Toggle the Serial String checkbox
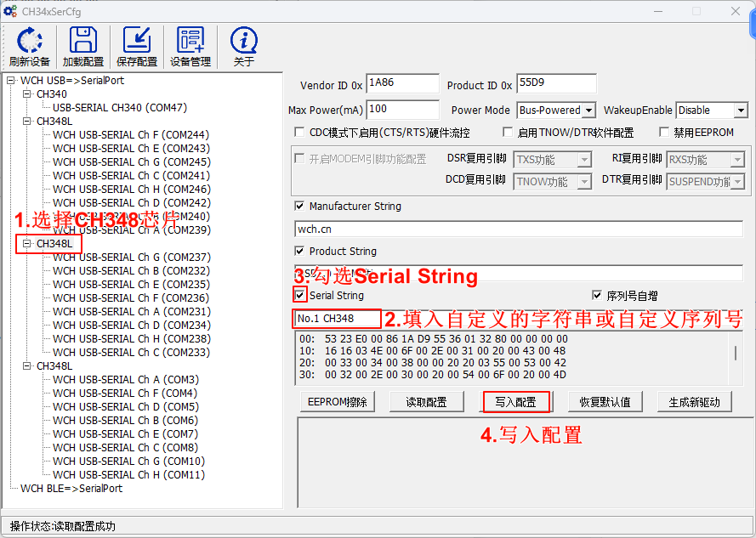756x538 pixels. (299, 295)
